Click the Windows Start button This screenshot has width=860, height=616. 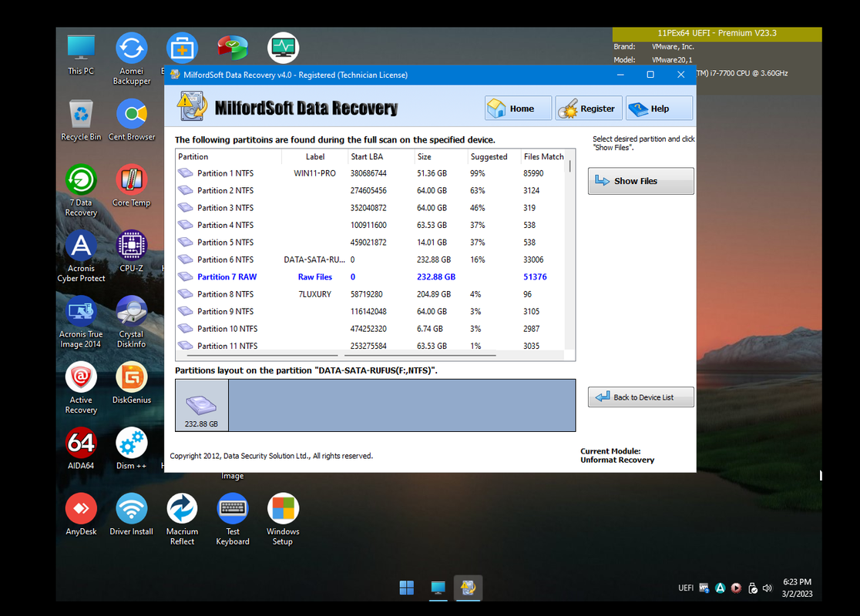coord(407,588)
